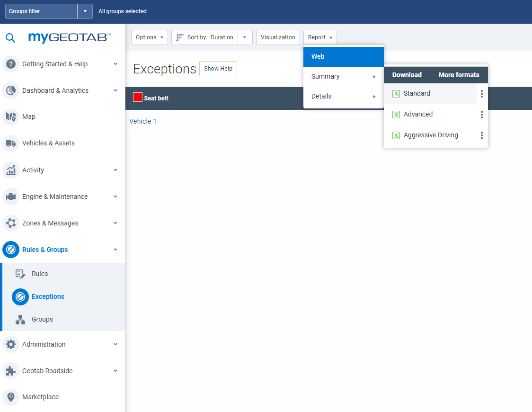Screen dimensions: 532x412
Task: Expand Zones & Messages section
Action: [115, 223]
